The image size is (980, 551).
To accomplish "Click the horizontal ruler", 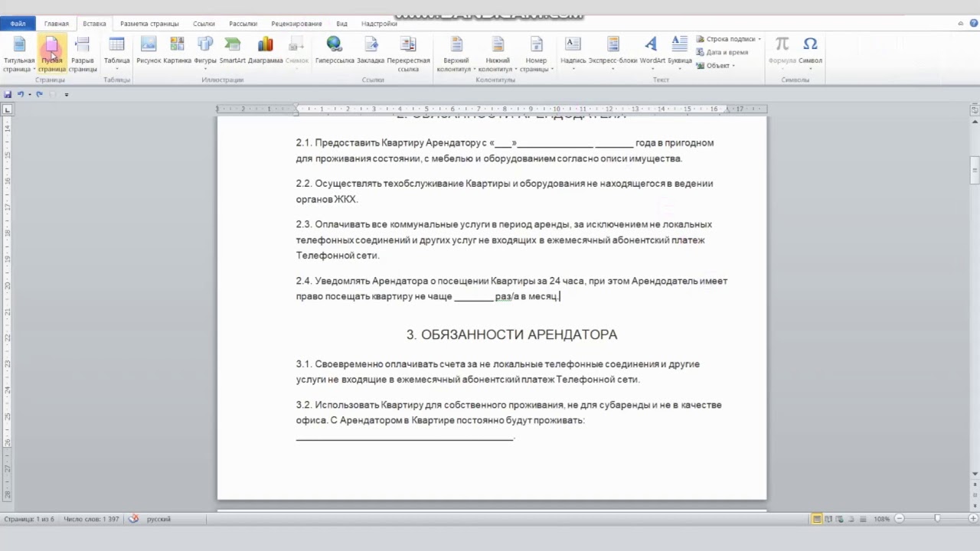I will [x=492, y=109].
